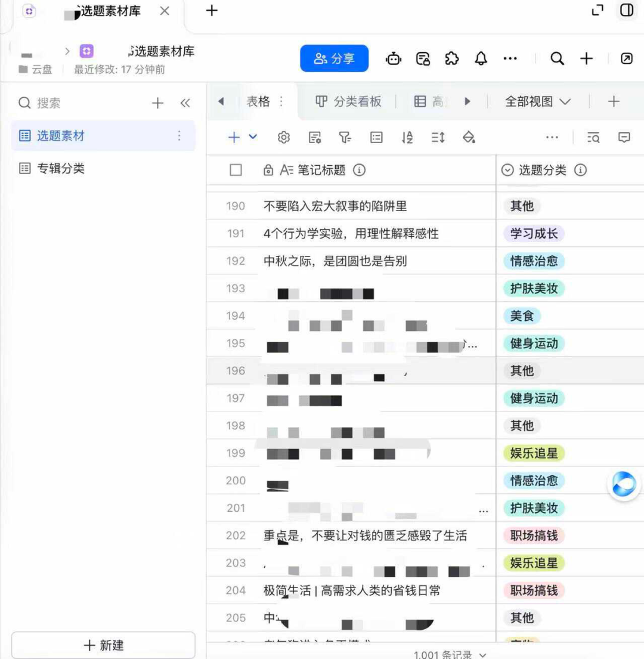This screenshot has width=644, height=659.
Task: Click the blue 分享 button
Action: tap(334, 58)
